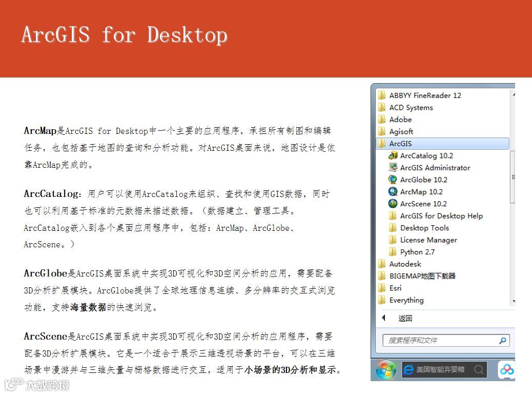The height and width of the screenshot is (395, 532).
Task: Expand the Agisoft folder
Action: [x=396, y=131]
